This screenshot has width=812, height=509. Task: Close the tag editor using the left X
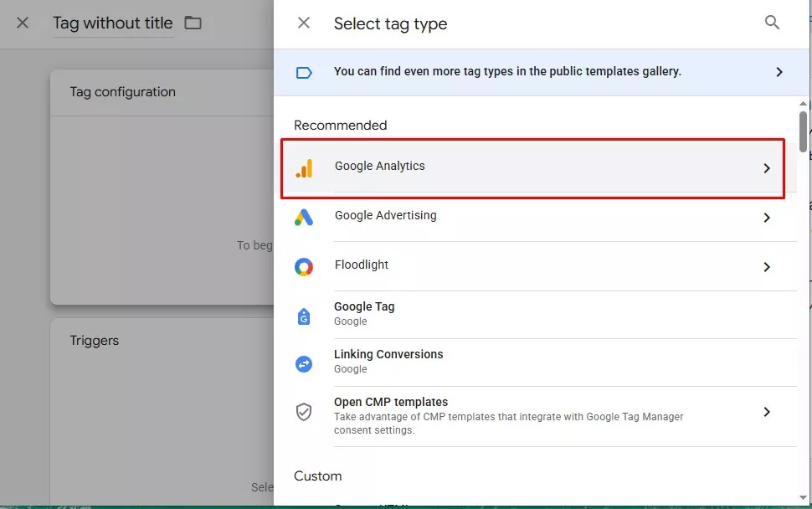(23, 23)
